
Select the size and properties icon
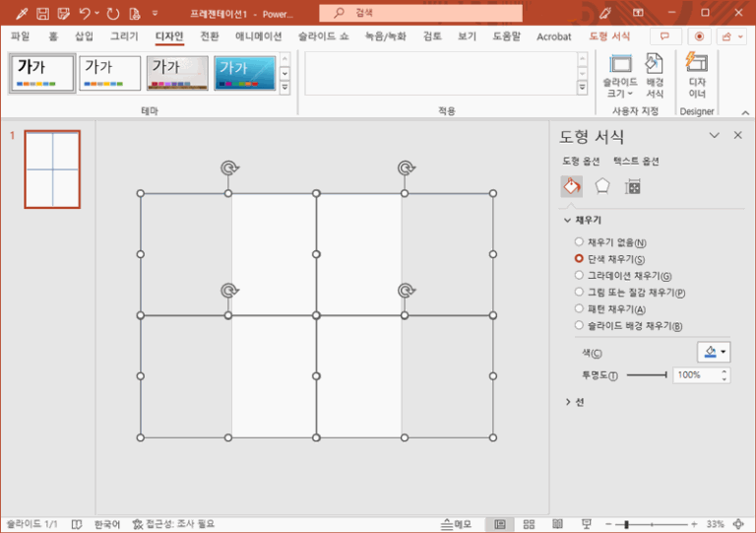pos(633,186)
